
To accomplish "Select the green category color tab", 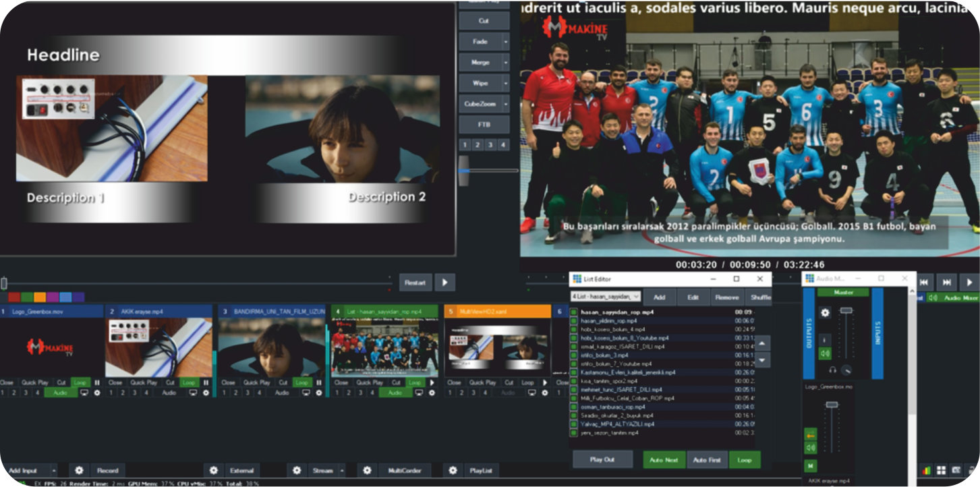I will 27,297.
